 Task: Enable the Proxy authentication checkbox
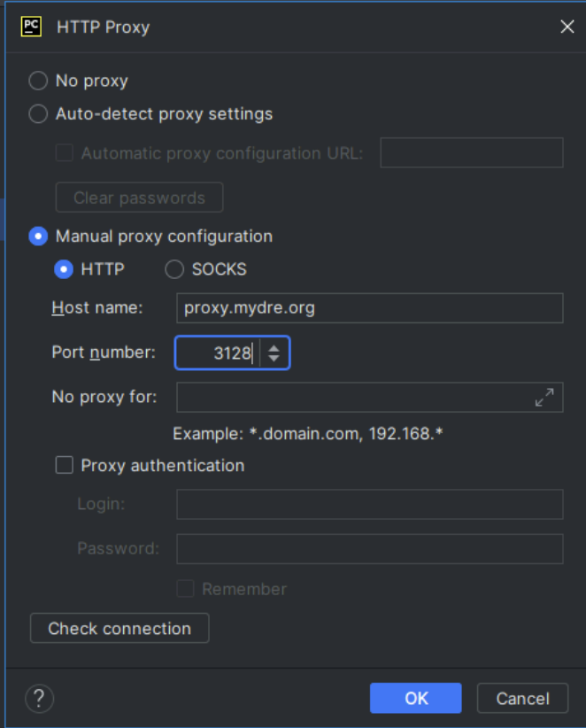tap(64, 465)
